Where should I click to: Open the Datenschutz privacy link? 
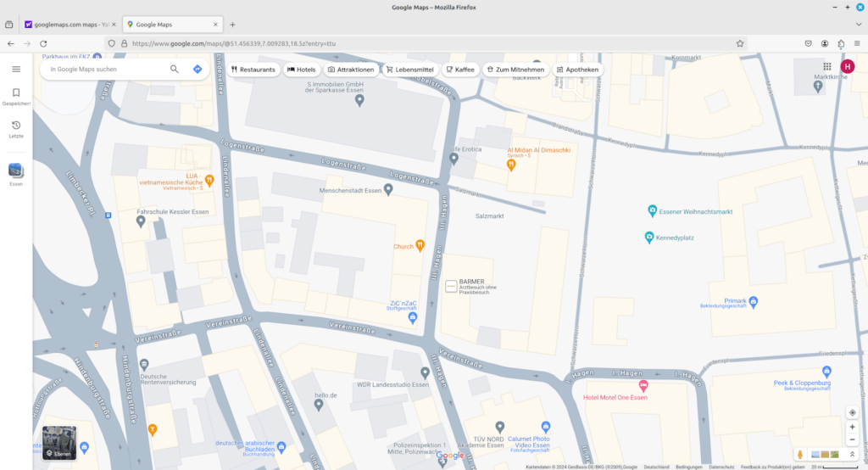(x=721, y=467)
